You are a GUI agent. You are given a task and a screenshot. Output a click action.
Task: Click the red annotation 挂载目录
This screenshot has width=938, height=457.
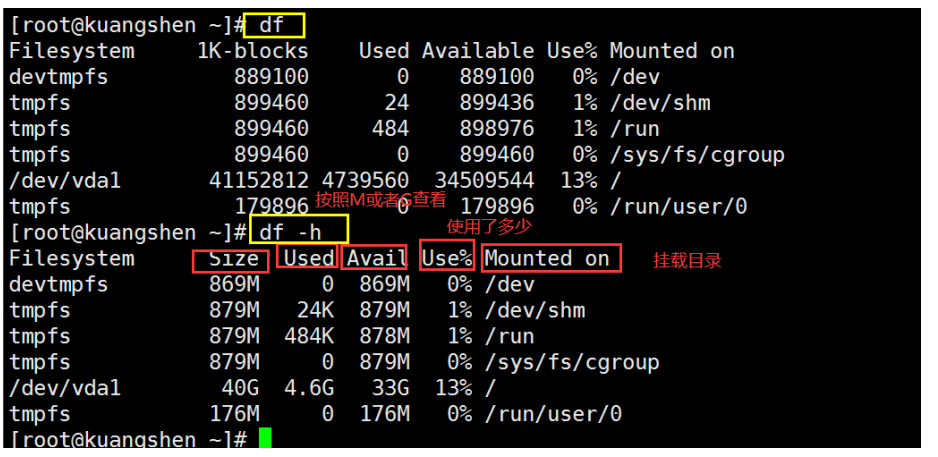coord(687,260)
